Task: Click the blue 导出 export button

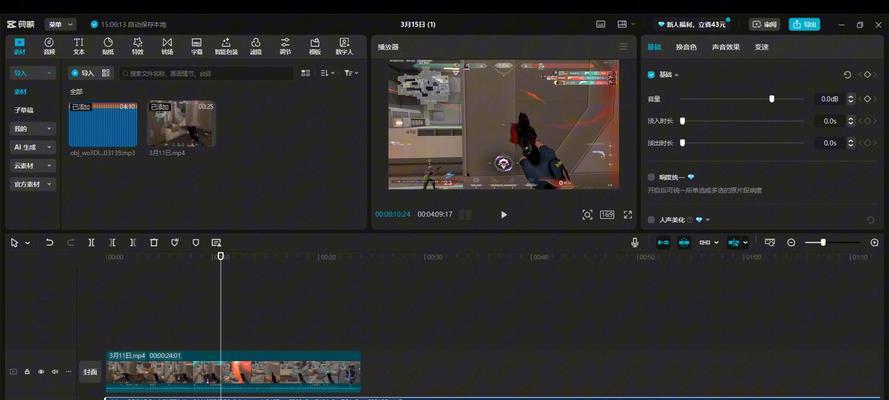Action: [x=804, y=24]
